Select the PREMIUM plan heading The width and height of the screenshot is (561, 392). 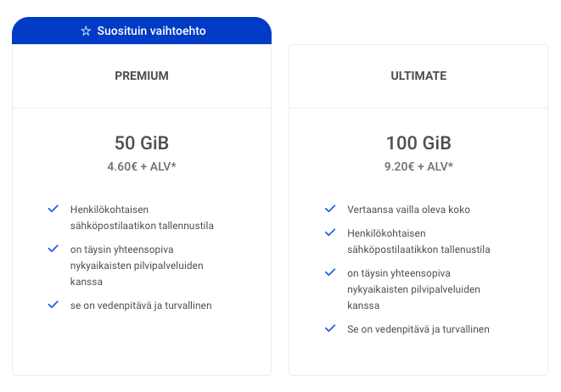click(142, 76)
